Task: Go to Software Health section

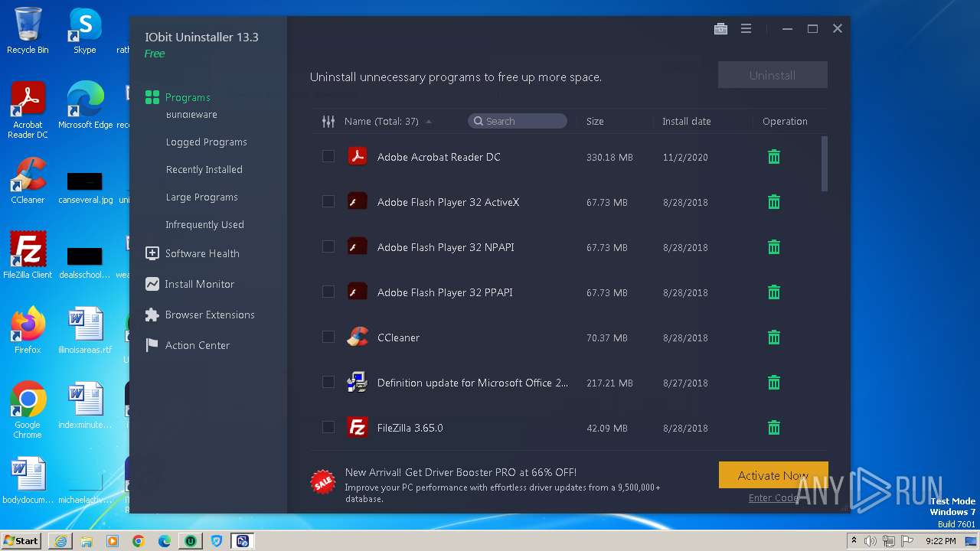Action: click(x=202, y=253)
